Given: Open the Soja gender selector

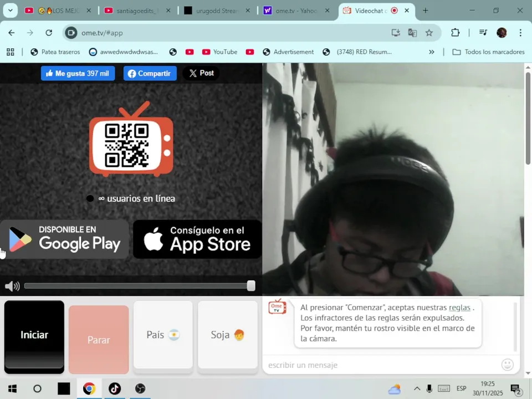Looking at the screenshot, I should click(228, 335).
